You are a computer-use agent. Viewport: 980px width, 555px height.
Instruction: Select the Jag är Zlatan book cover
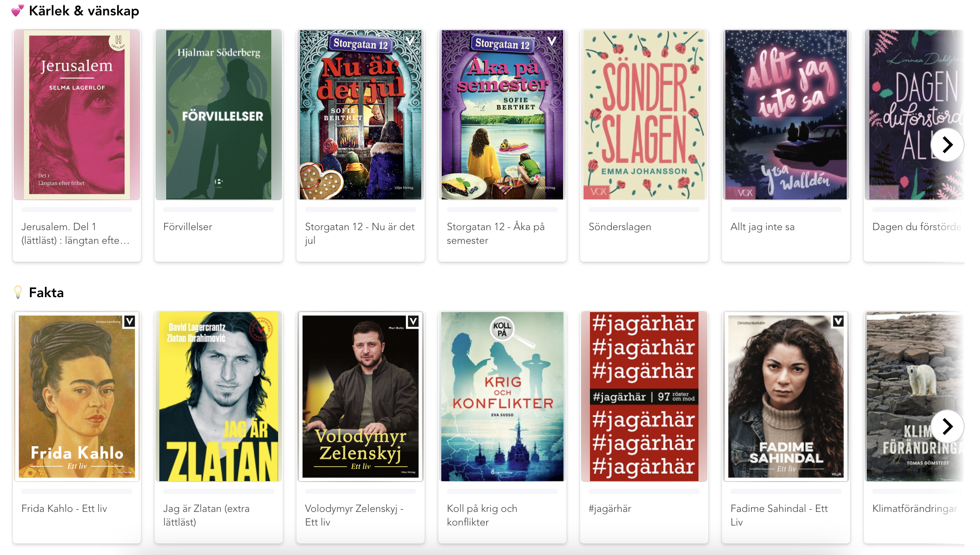point(219,397)
